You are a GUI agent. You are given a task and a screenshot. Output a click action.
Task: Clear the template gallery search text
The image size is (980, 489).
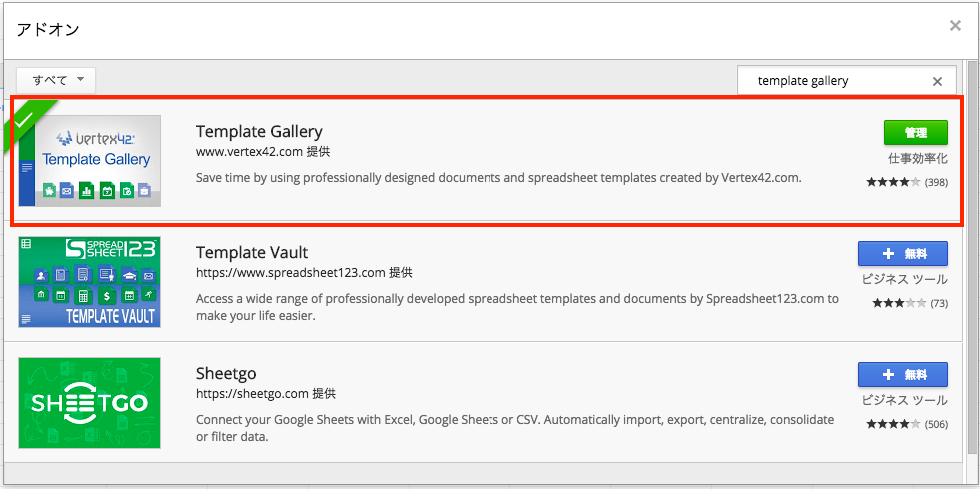point(937,81)
